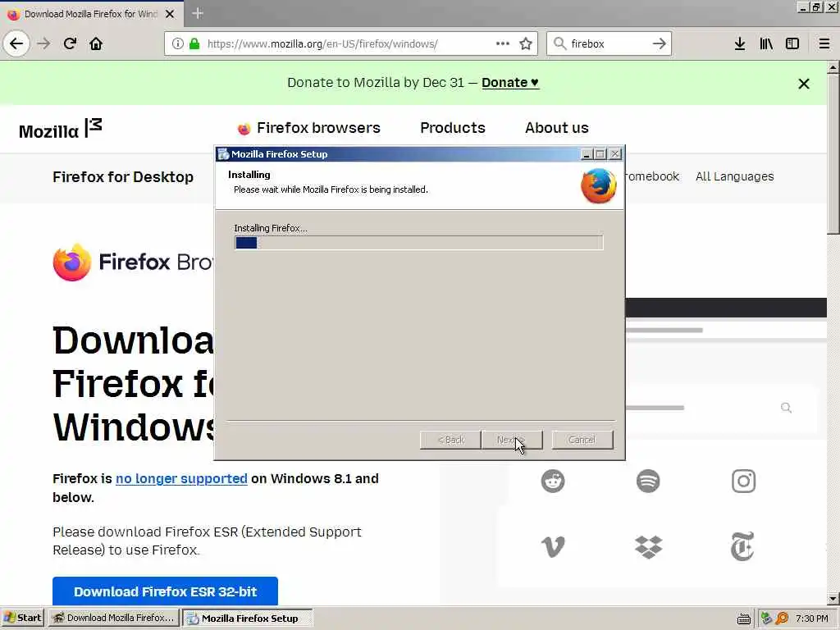This screenshot has height=630, width=840.
Task: Click the Next button in setup
Action: click(512, 440)
